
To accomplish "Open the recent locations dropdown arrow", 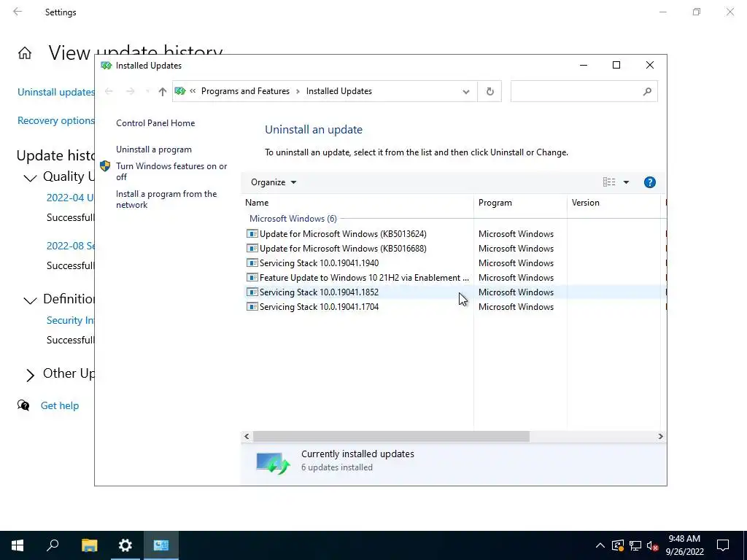I will [x=147, y=91].
